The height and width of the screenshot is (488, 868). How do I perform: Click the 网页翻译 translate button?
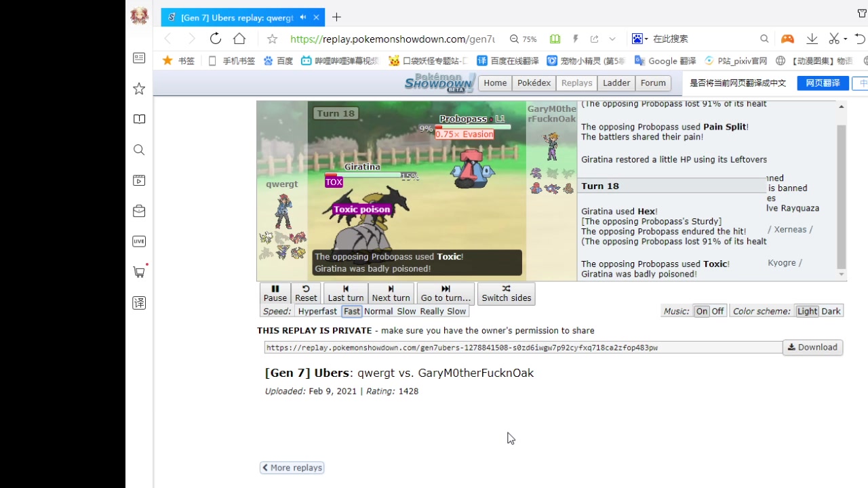pyautogui.click(x=823, y=83)
